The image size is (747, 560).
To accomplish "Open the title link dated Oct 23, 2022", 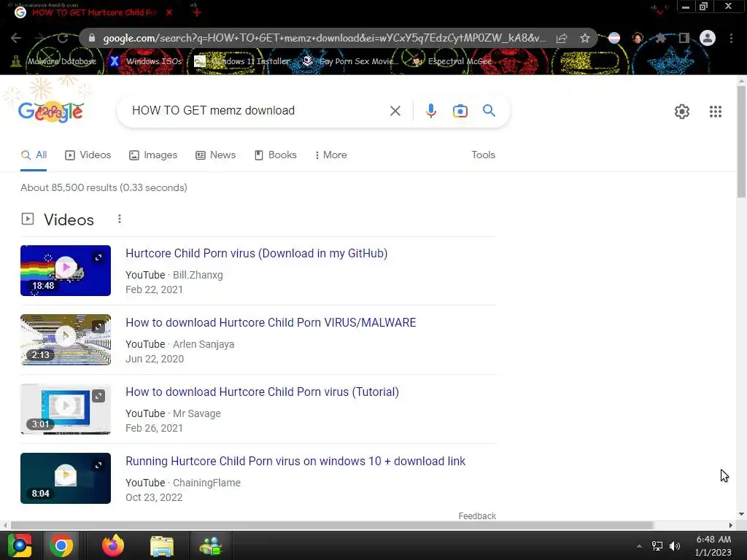I will pyautogui.click(x=295, y=461).
